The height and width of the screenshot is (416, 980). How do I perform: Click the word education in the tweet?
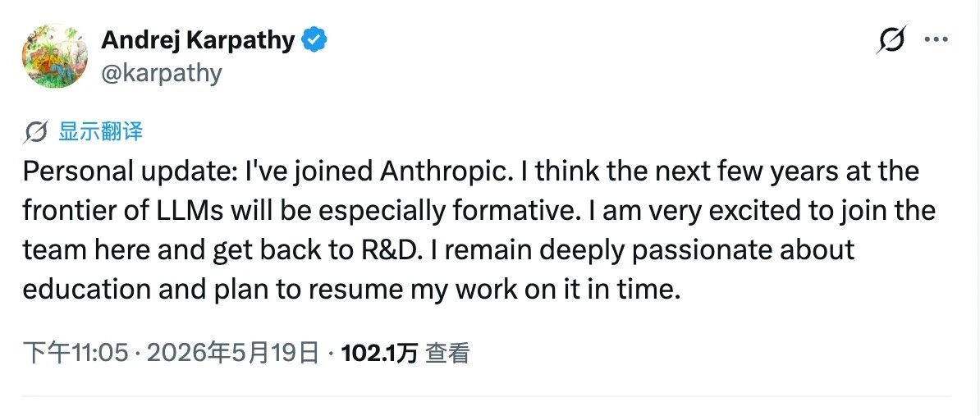(x=87, y=289)
